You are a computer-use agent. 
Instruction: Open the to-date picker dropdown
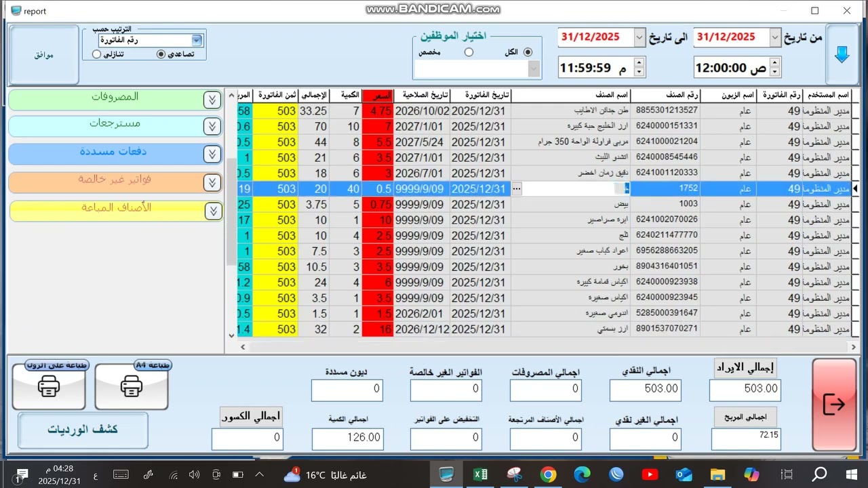point(639,37)
